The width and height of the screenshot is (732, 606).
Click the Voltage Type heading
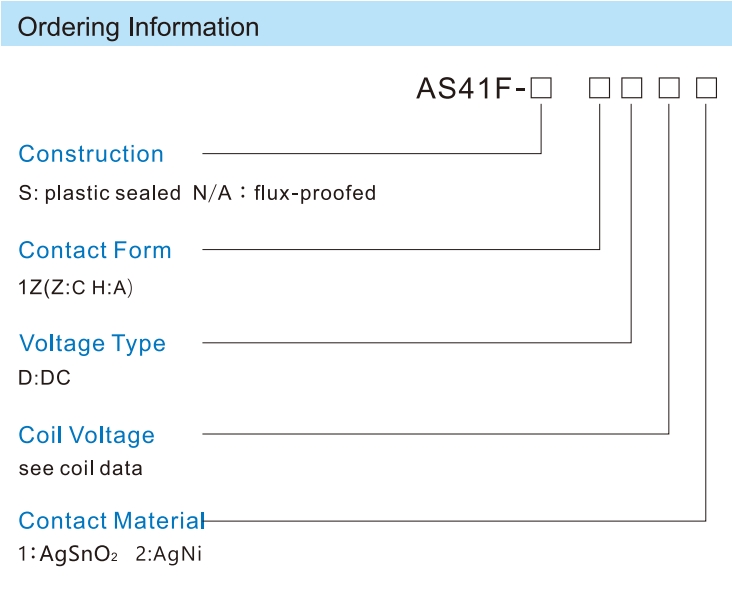pyautogui.click(x=92, y=344)
